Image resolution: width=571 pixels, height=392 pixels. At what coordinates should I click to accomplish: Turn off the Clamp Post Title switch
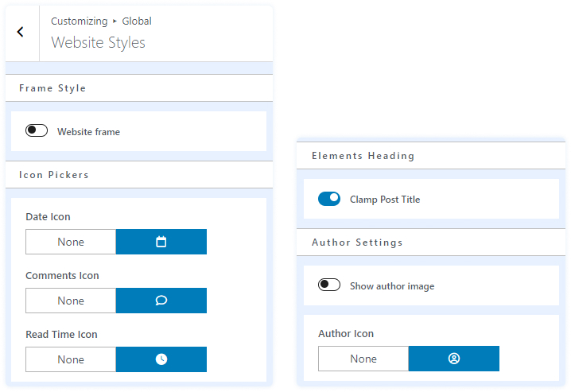(329, 199)
